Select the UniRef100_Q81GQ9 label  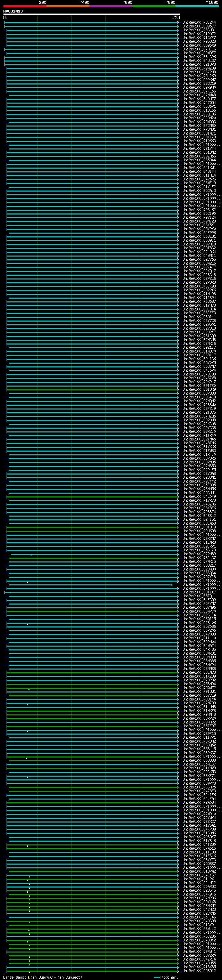pos(199,336)
